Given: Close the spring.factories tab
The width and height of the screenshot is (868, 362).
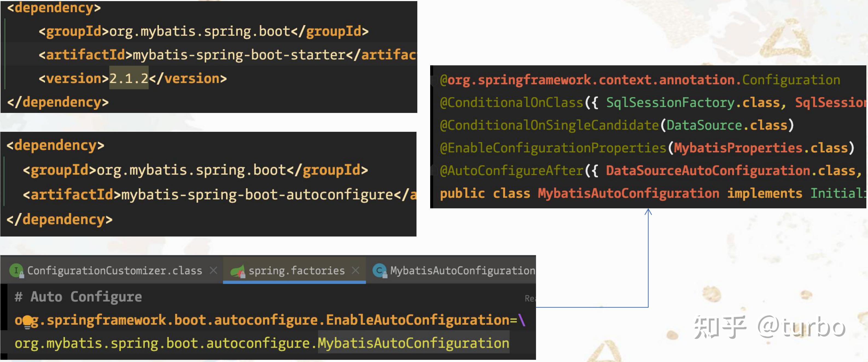Looking at the screenshot, I should click(x=356, y=270).
